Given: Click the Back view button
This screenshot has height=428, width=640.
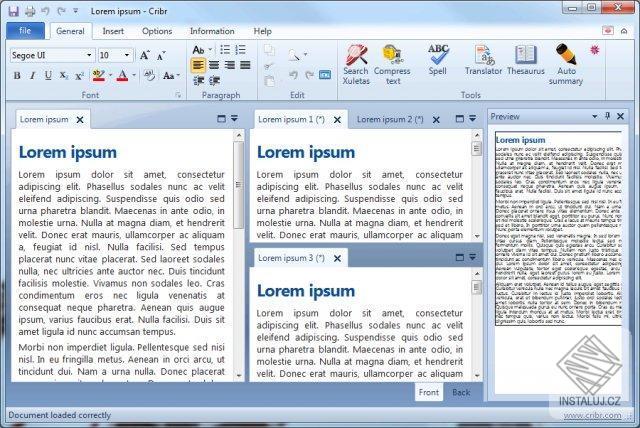Looking at the screenshot, I should click(461, 392).
